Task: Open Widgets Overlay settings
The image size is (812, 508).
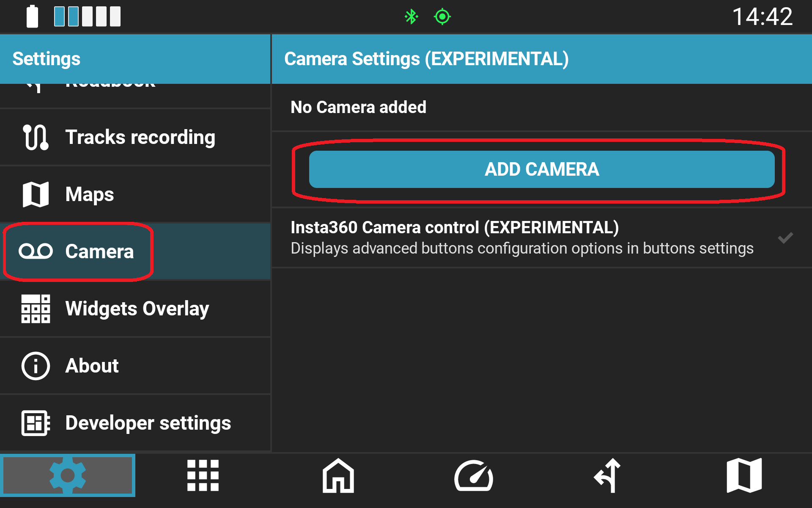Action: click(135, 309)
